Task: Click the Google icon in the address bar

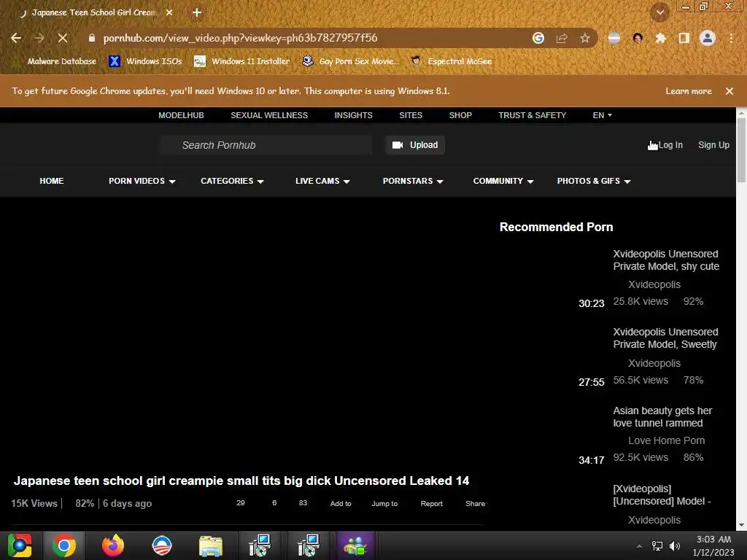Action: click(538, 38)
